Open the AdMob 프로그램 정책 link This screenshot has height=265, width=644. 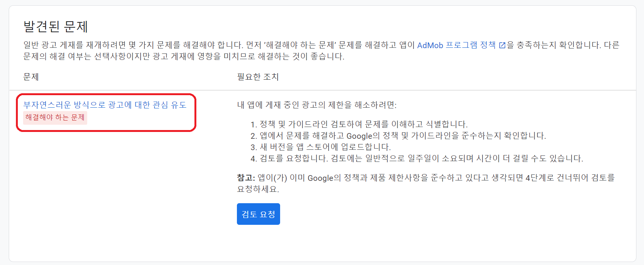pos(456,45)
